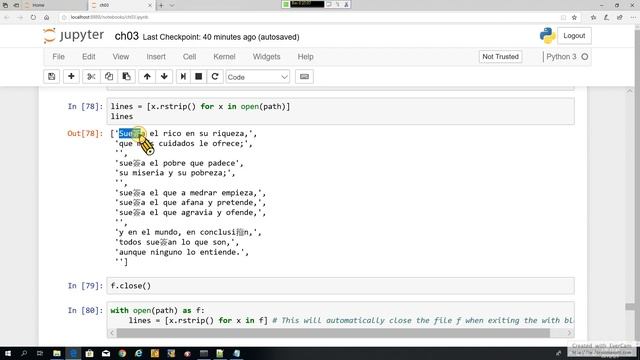Open the Jupyter logo home link
640x360 pixels.
[x=73, y=36]
